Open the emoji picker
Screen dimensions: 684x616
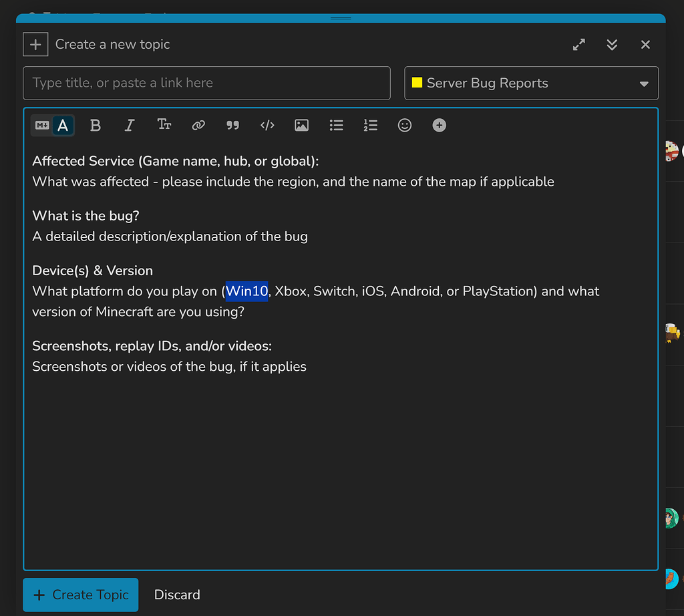pos(404,126)
